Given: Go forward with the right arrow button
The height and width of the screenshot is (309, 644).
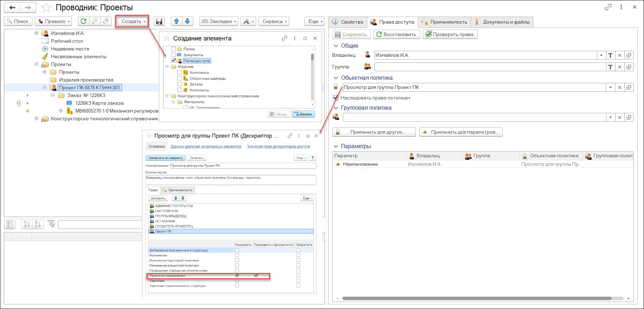Looking at the screenshot, I should 28,7.
